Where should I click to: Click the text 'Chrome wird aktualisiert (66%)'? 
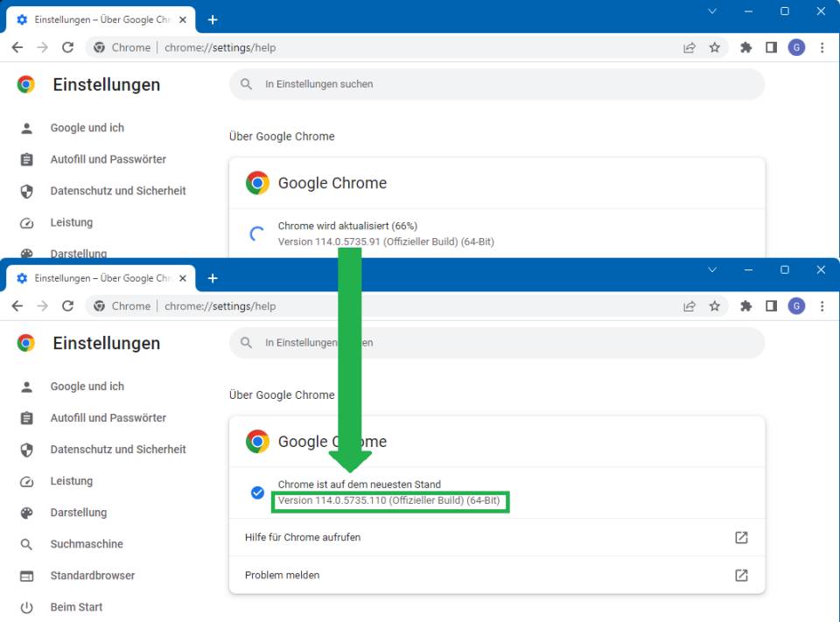coord(347,226)
